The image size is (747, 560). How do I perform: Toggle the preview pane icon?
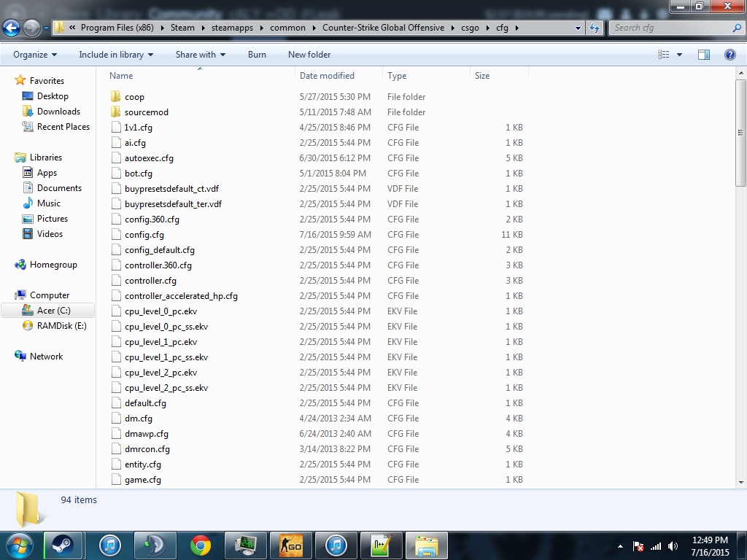(x=704, y=55)
